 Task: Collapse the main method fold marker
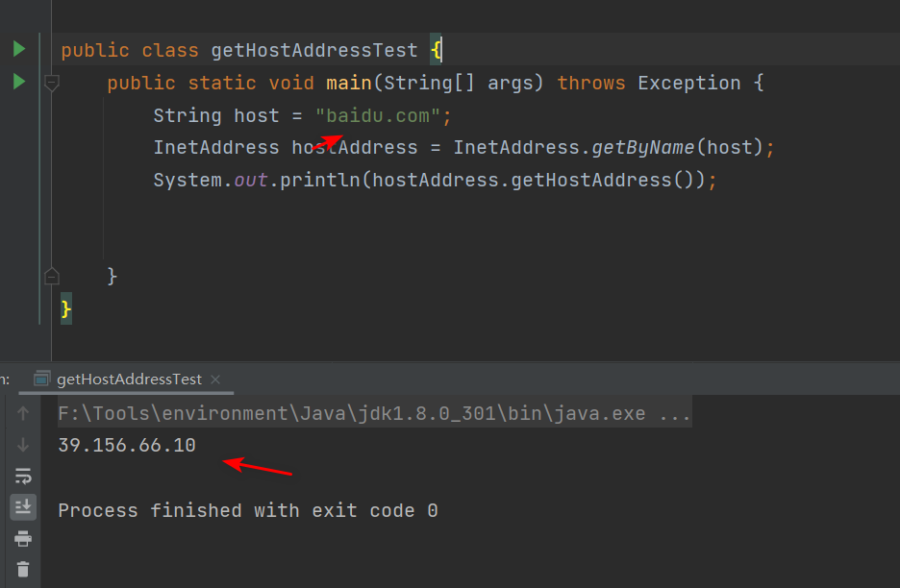pos(52,84)
